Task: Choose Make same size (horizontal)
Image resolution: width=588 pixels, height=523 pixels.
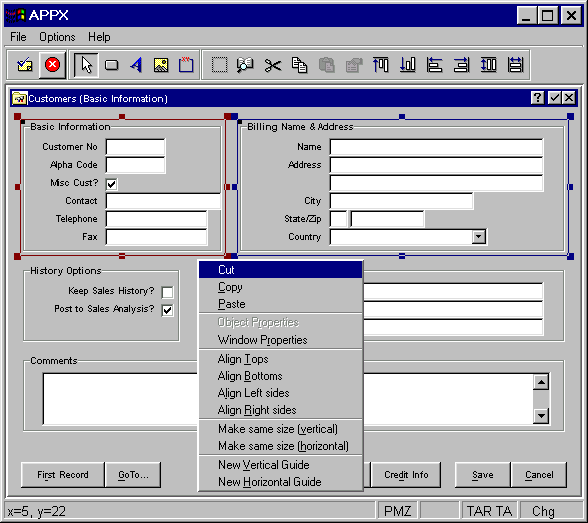Action: tap(280, 446)
